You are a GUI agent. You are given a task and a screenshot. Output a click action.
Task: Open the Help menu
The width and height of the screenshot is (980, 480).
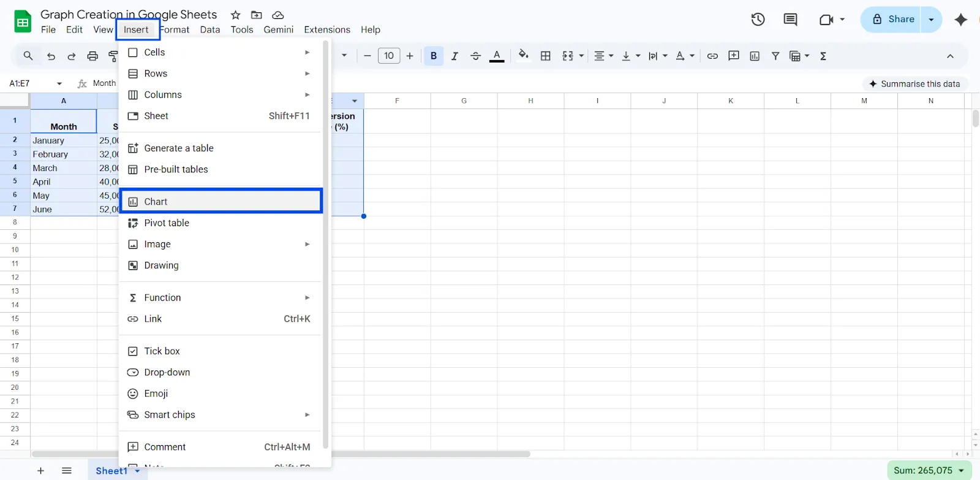[x=371, y=29]
